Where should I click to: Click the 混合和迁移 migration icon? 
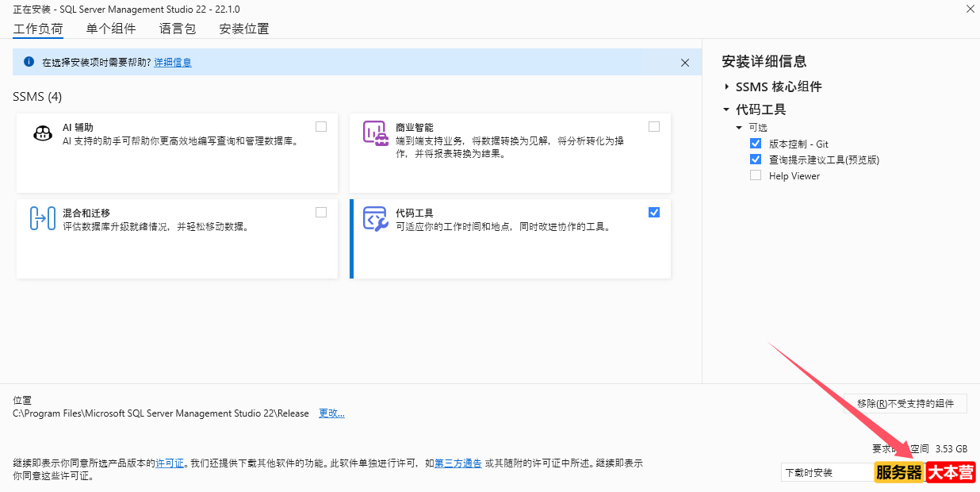coord(40,217)
